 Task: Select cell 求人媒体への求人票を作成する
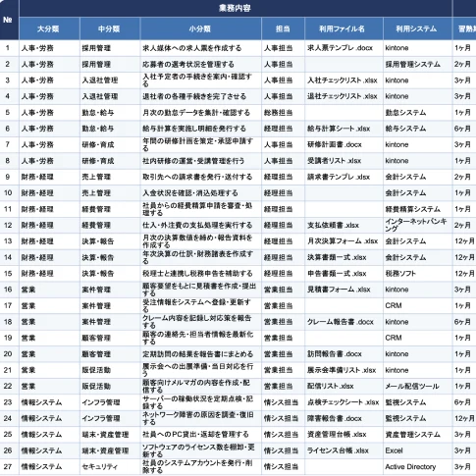click(x=201, y=48)
